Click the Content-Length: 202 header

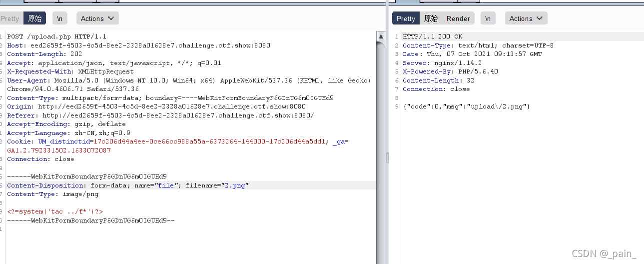point(44,54)
